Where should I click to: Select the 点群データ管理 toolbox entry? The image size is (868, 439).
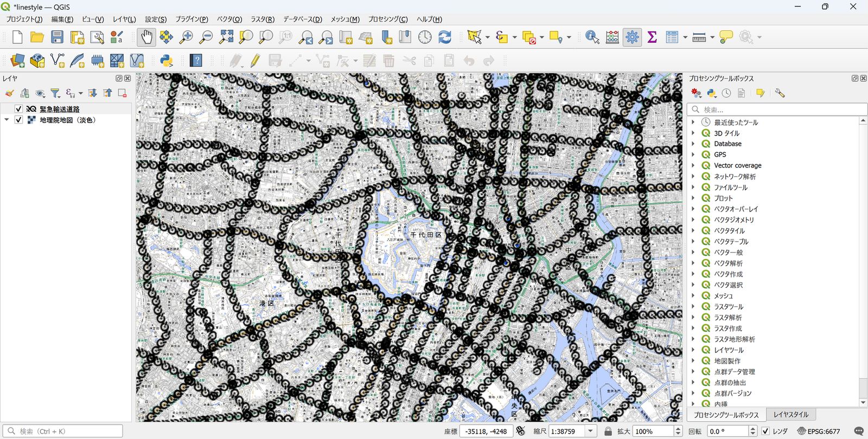[734, 371]
